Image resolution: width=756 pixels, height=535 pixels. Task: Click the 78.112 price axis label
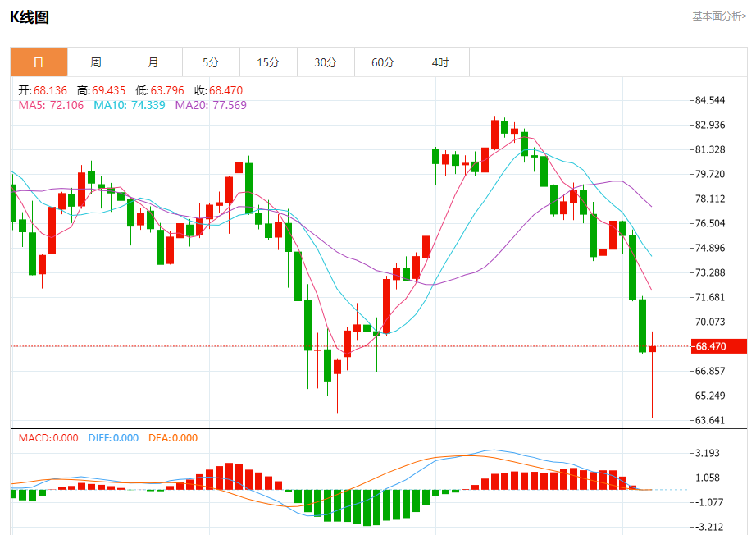pos(710,199)
